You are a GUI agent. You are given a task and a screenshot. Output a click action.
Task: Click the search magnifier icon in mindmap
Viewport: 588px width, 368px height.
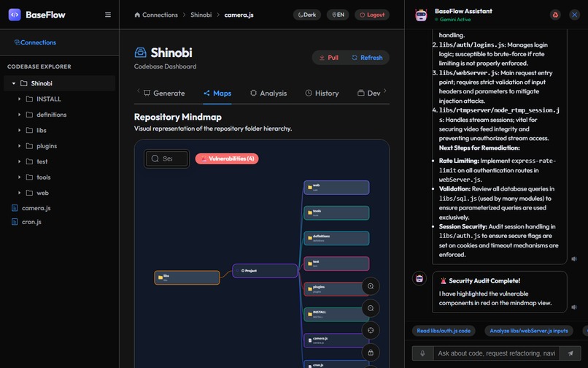[155, 158]
